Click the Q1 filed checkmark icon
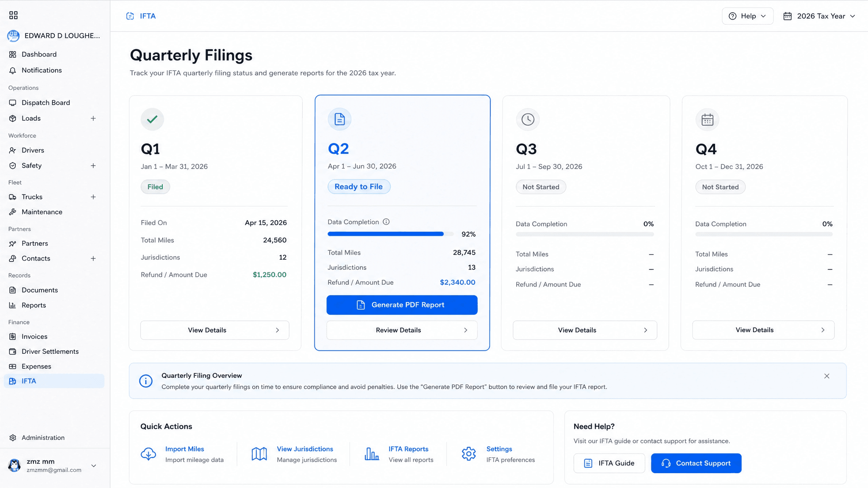Image resolution: width=868 pixels, height=488 pixels. [x=152, y=119]
